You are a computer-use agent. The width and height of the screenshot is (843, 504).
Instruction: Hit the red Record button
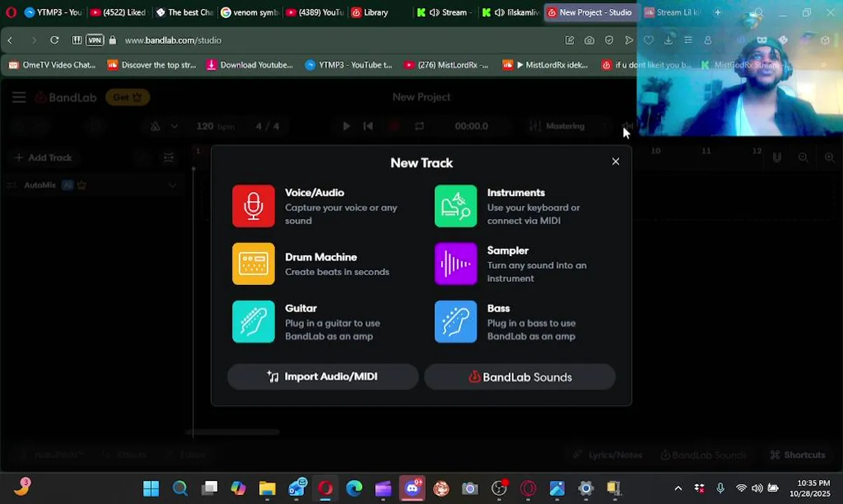pos(393,126)
